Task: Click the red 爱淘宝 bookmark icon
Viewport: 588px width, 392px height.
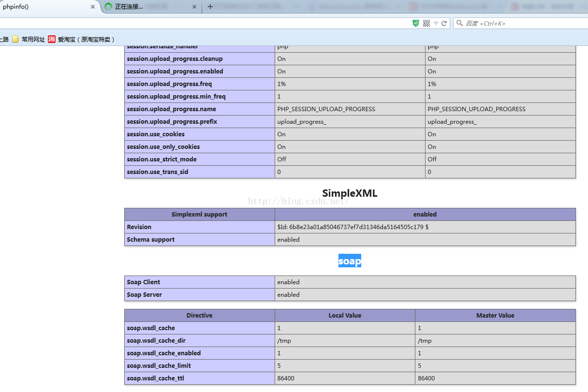Action: pos(52,40)
